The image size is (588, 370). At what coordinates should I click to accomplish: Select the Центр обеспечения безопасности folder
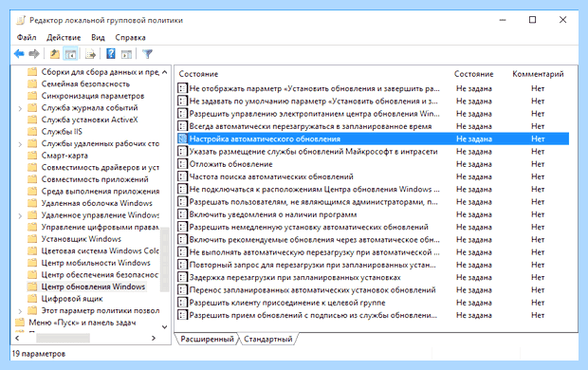(101, 275)
